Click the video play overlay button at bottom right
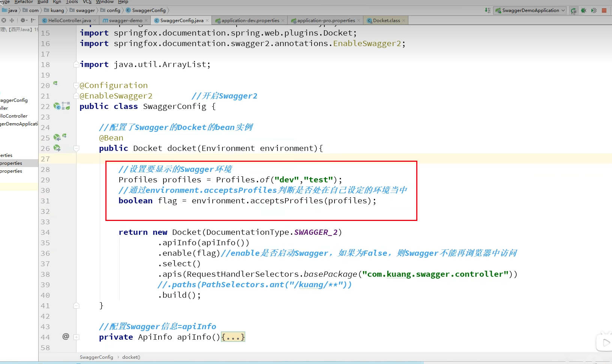Screen dimensions: 612x364 click(x=604, y=342)
